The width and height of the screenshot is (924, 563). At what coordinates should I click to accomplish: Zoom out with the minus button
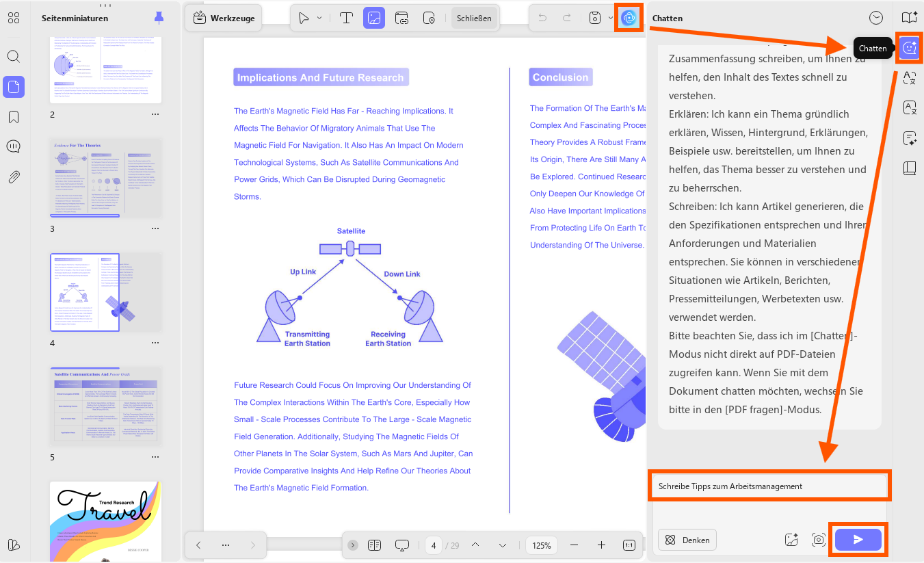click(x=574, y=545)
